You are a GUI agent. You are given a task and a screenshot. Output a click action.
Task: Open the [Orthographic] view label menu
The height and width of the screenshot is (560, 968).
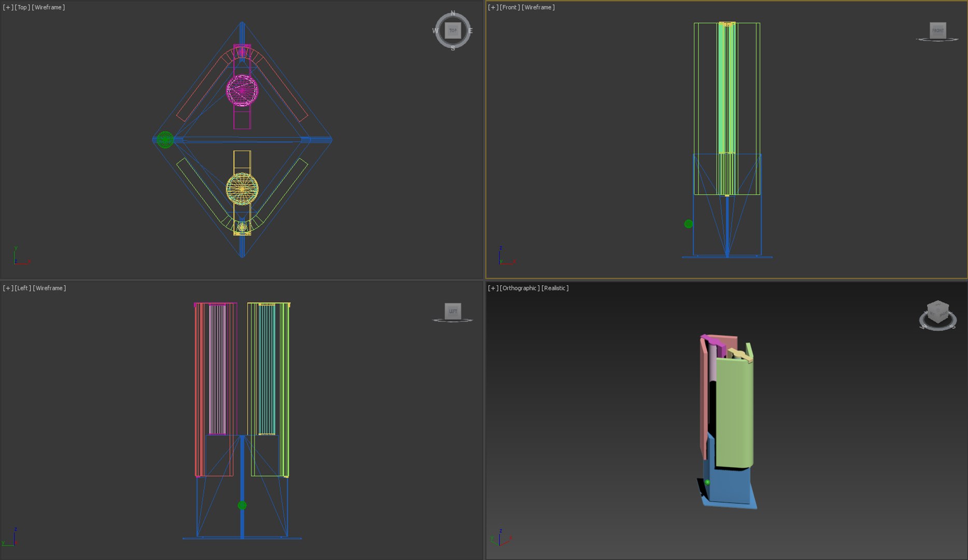click(x=520, y=288)
